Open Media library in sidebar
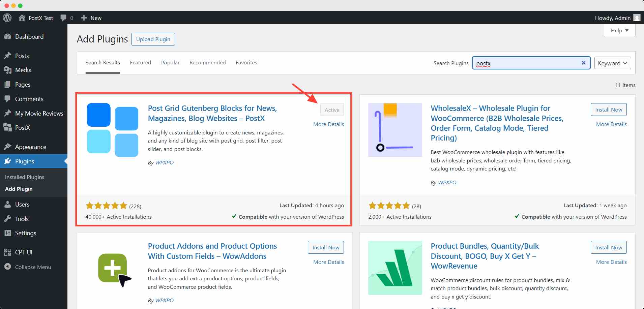This screenshot has height=309, width=644. 23,70
